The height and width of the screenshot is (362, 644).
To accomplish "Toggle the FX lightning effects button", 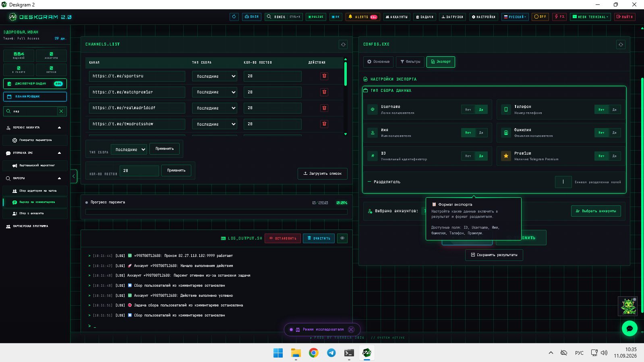I will (x=559, y=17).
